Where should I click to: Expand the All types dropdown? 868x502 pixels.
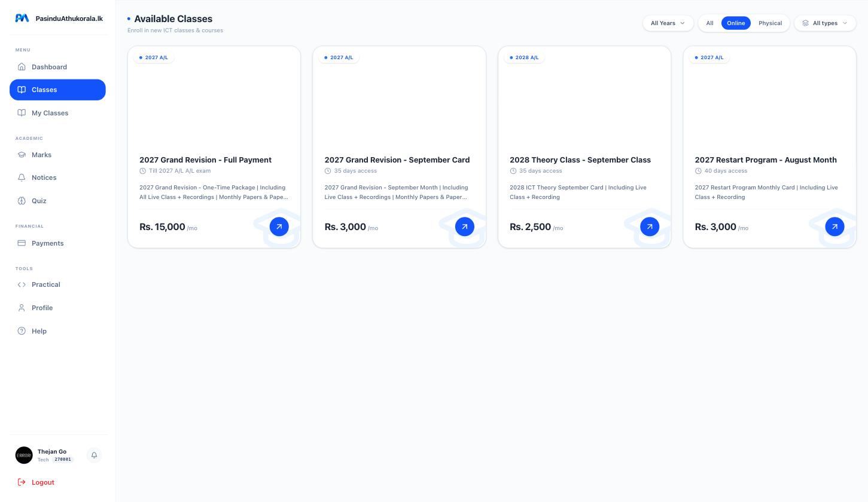coord(825,23)
